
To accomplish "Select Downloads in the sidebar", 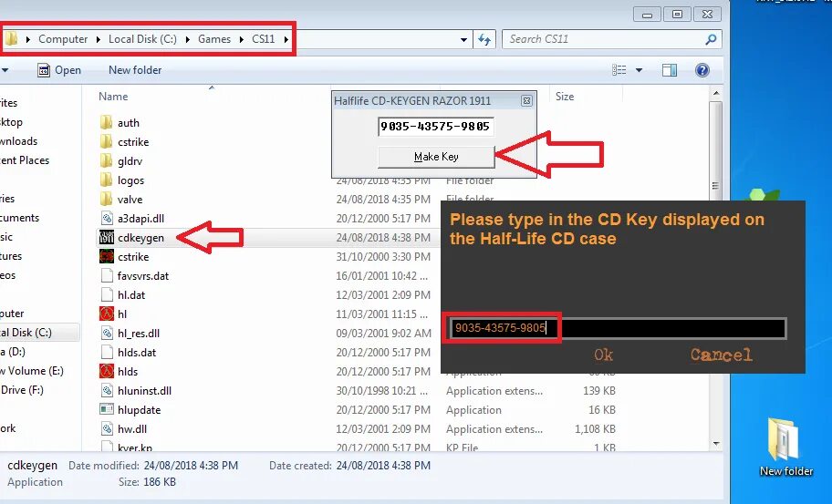I will coord(18,141).
